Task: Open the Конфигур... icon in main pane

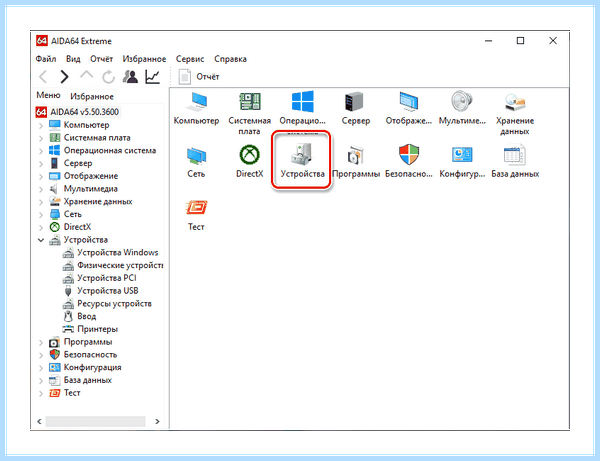Action: [x=462, y=161]
